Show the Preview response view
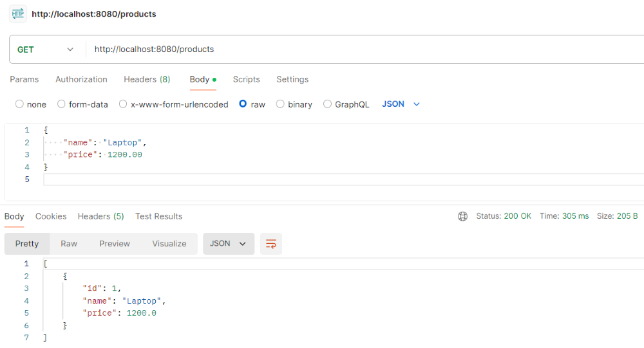The width and height of the screenshot is (644, 348). 115,244
